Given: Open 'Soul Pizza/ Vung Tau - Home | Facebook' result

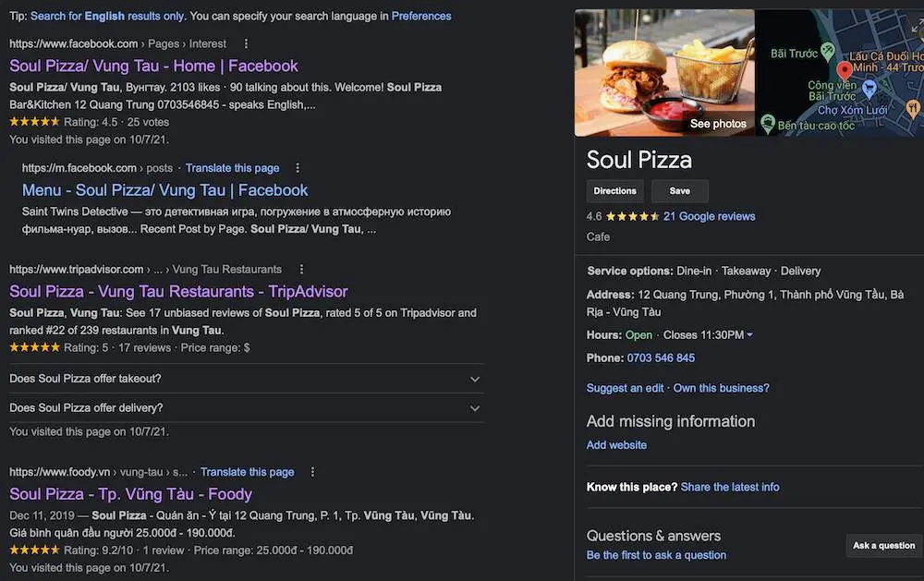Looking at the screenshot, I should 153,66.
